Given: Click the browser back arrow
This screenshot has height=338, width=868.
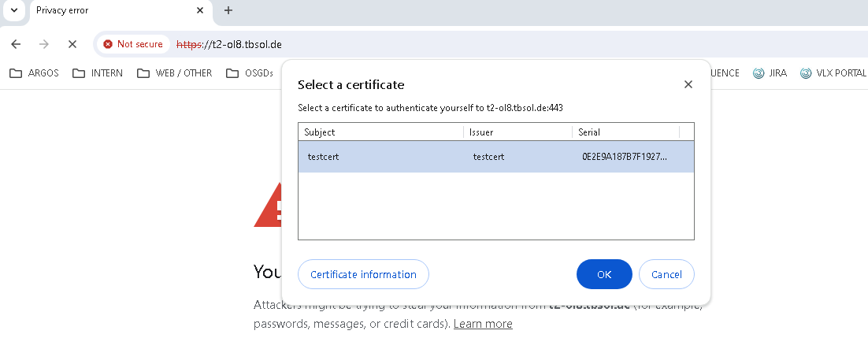Looking at the screenshot, I should click(16, 44).
